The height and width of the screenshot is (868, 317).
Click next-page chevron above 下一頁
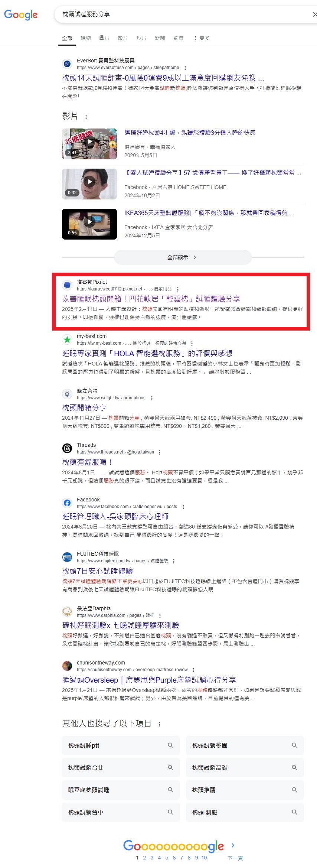[x=233, y=845]
